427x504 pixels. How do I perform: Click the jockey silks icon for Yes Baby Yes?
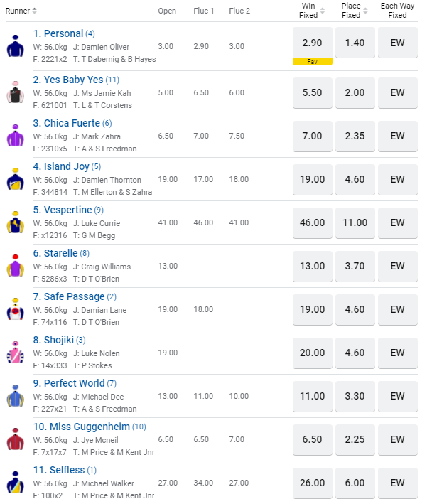pyautogui.click(x=15, y=92)
